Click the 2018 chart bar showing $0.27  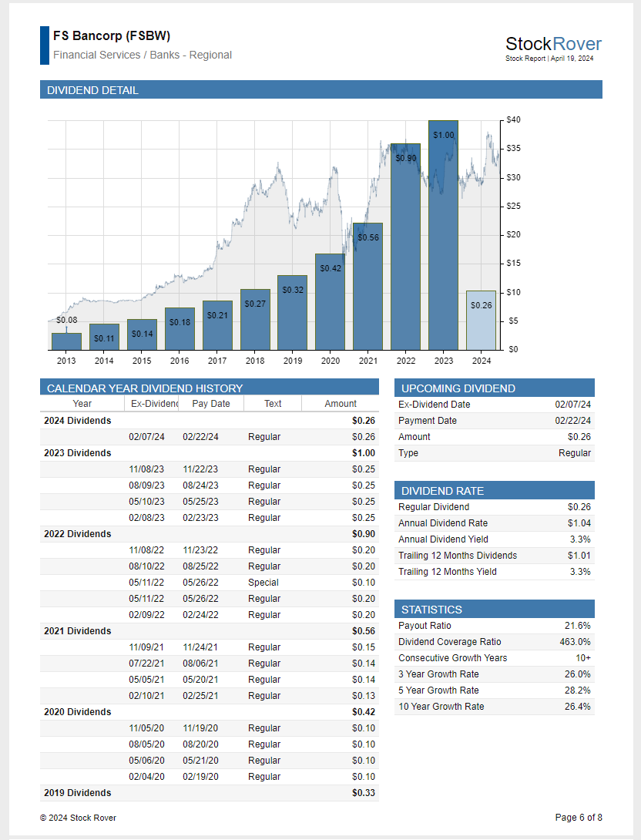255,320
